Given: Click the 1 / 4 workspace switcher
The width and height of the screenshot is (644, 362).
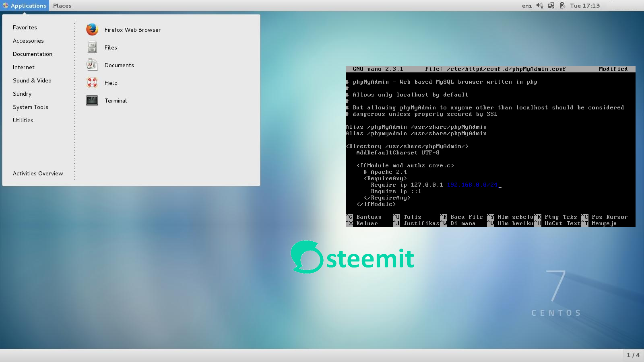Looking at the screenshot, I should click(x=633, y=355).
